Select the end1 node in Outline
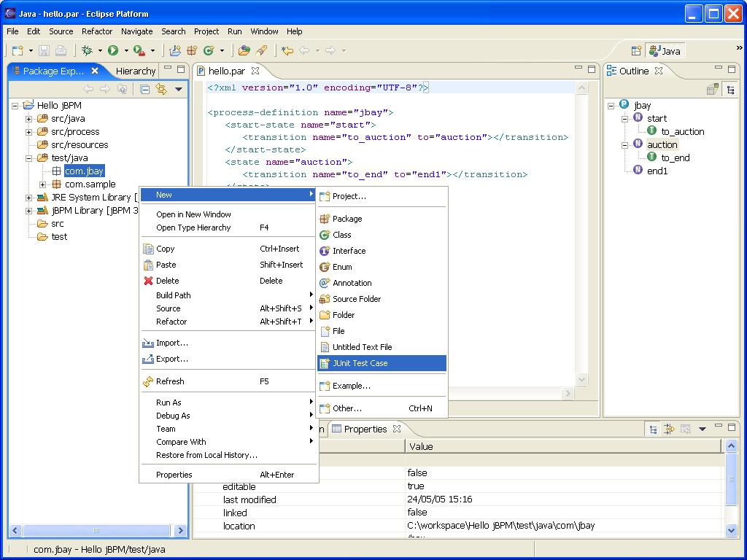Image resolution: width=747 pixels, height=560 pixels. pos(657,171)
